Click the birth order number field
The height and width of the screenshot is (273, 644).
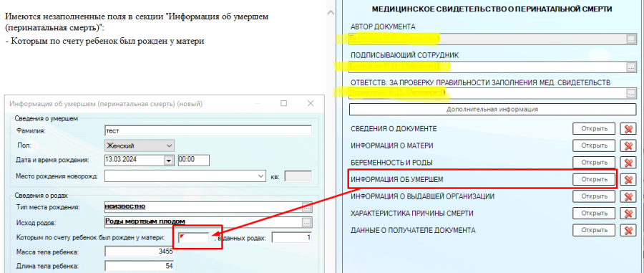click(x=194, y=238)
